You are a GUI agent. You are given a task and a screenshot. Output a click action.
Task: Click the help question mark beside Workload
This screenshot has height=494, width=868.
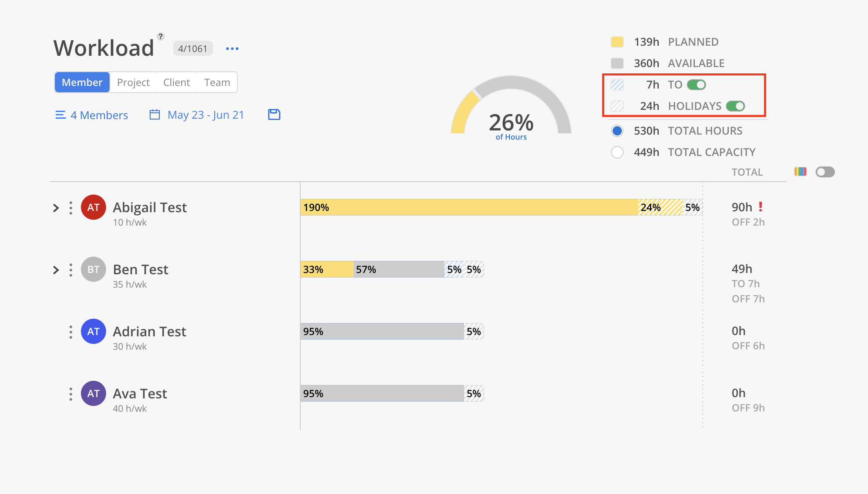coord(161,36)
